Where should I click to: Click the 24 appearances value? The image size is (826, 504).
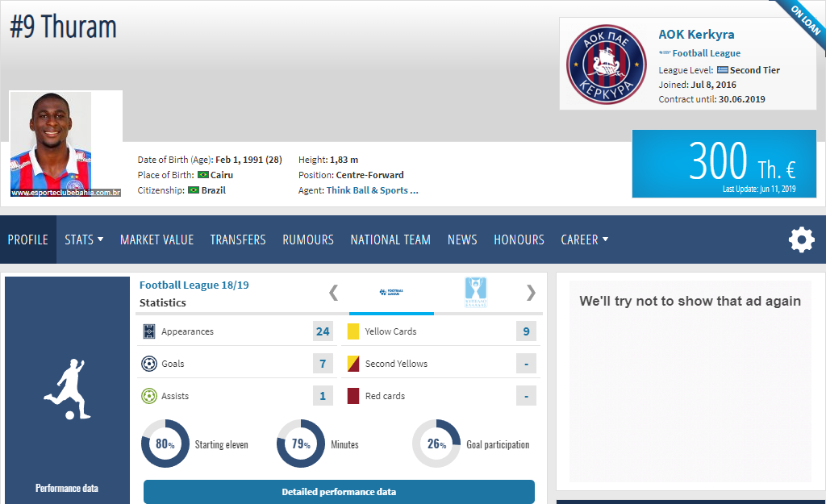pos(323,331)
